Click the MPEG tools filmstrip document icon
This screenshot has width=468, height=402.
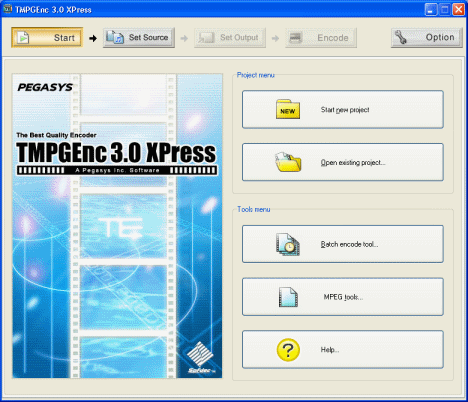(288, 297)
